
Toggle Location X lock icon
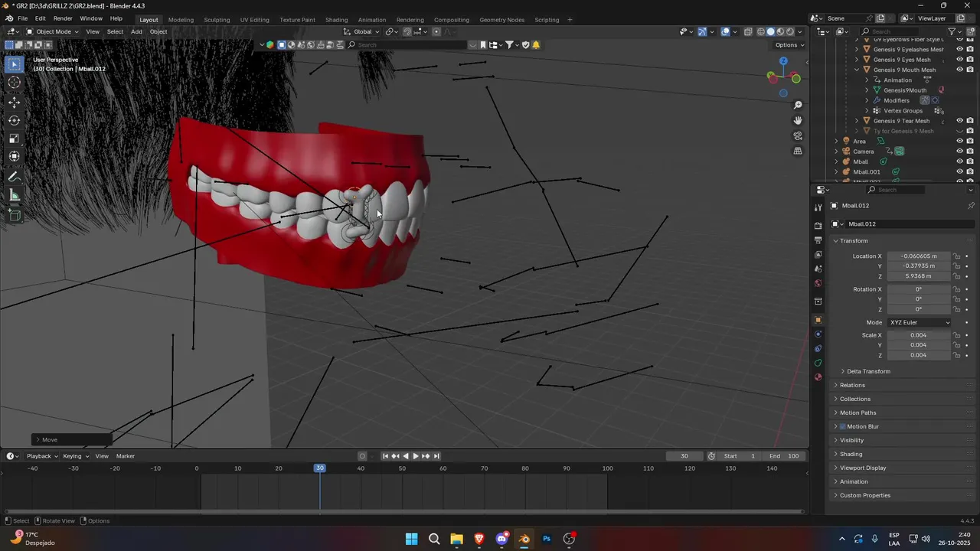click(x=957, y=256)
